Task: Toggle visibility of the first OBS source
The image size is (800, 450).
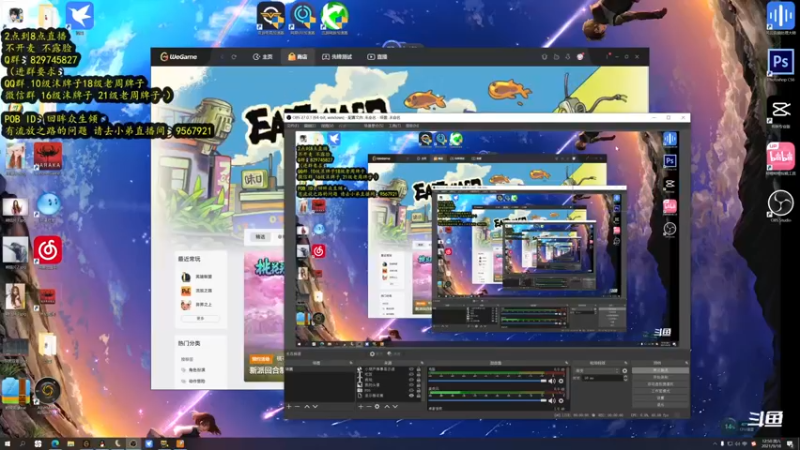Action: pyautogui.click(x=411, y=369)
